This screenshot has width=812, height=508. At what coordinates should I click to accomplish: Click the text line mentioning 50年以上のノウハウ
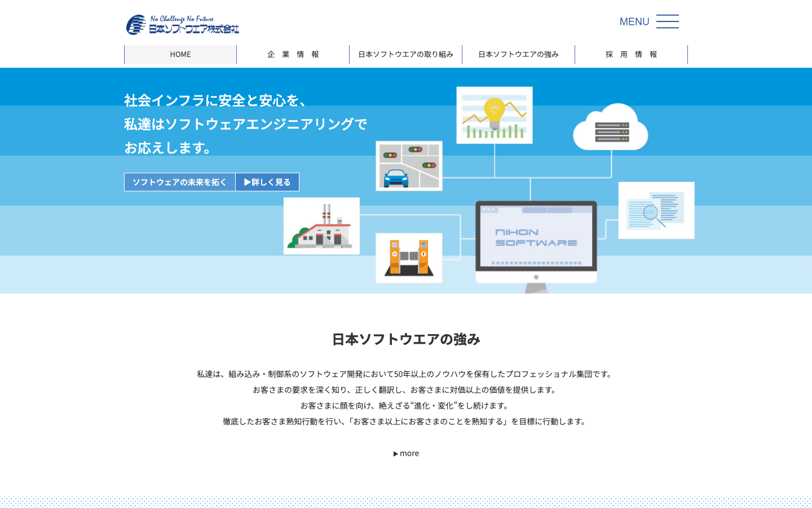pos(406,374)
